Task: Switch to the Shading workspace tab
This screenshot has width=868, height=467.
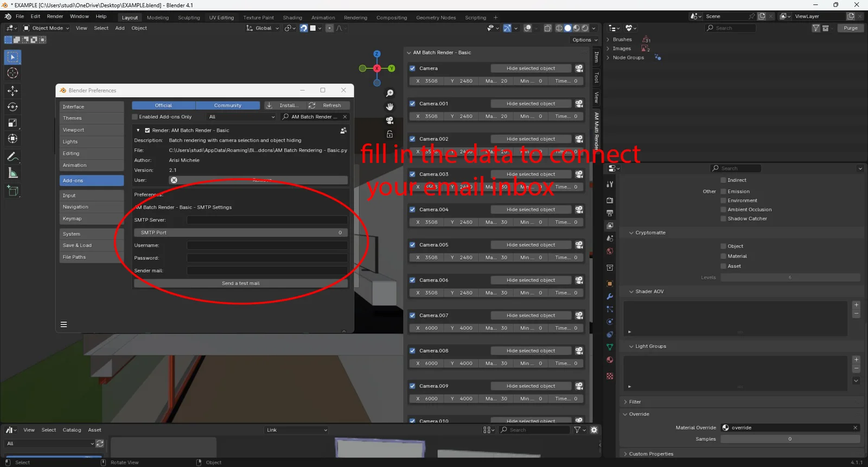Action: point(292,18)
